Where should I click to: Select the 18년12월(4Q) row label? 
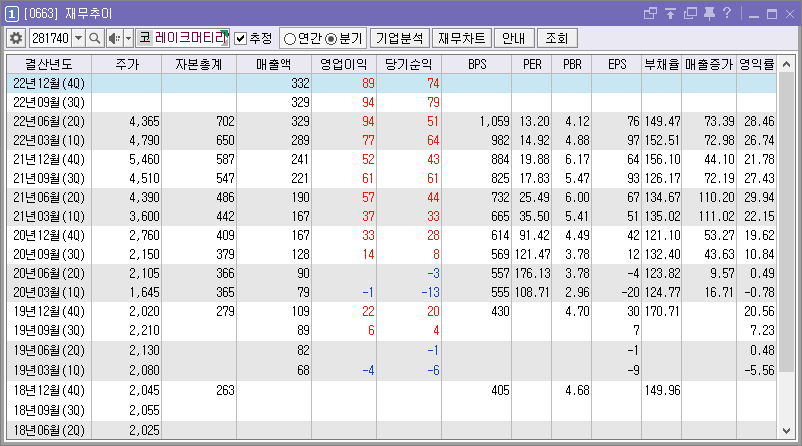(x=49, y=391)
